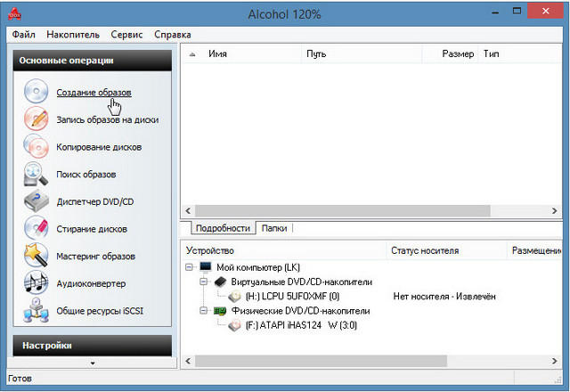The width and height of the screenshot is (570, 392).
Task: Click device list scroll-right arrow
Action: coord(554,361)
